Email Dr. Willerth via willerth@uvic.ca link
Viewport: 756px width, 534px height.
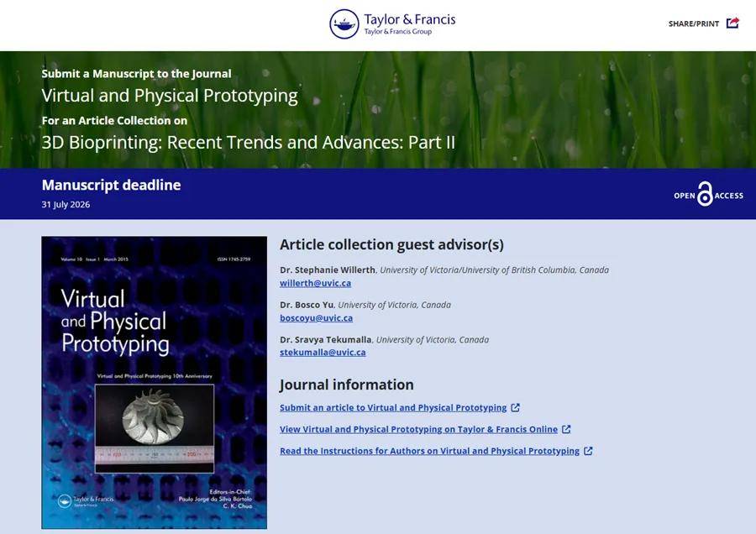coord(315,283)
